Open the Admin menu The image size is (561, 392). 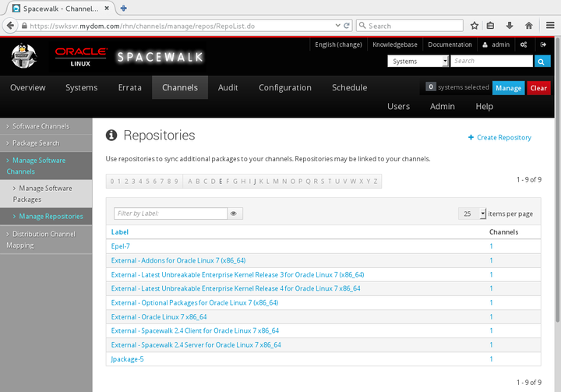pyautogui.click(x=443, y=106)
